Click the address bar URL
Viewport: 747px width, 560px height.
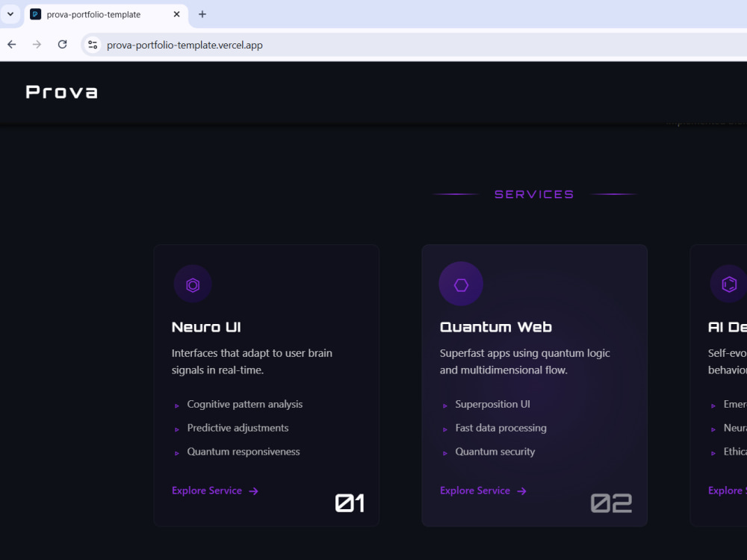click(x=185, y=46)
